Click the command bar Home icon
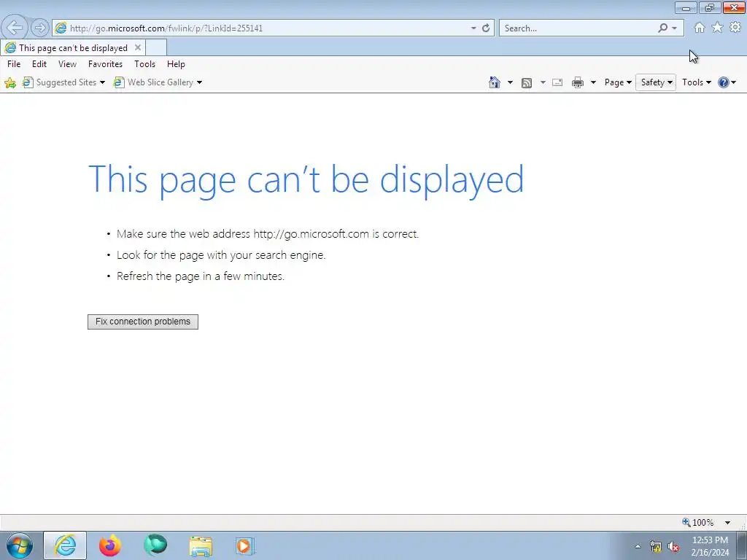Viewport: 747px width, 560px height. (495, 82)
